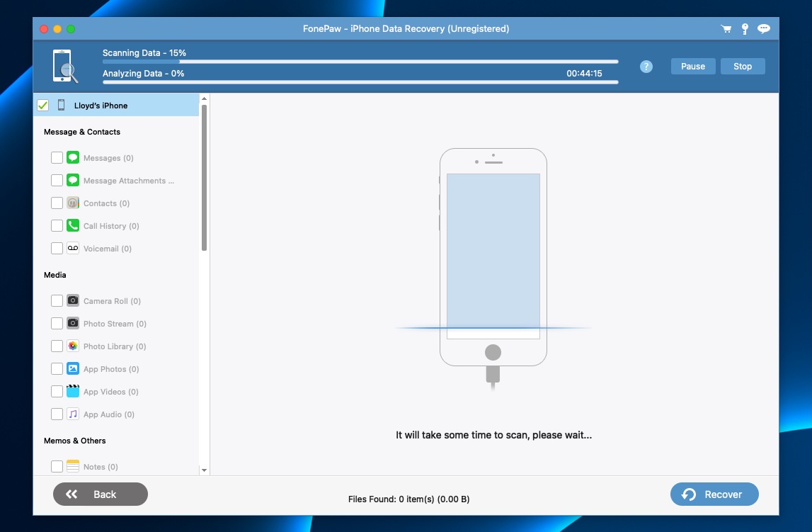
Task: Click the Files Found status text
Action: (408, 499)
